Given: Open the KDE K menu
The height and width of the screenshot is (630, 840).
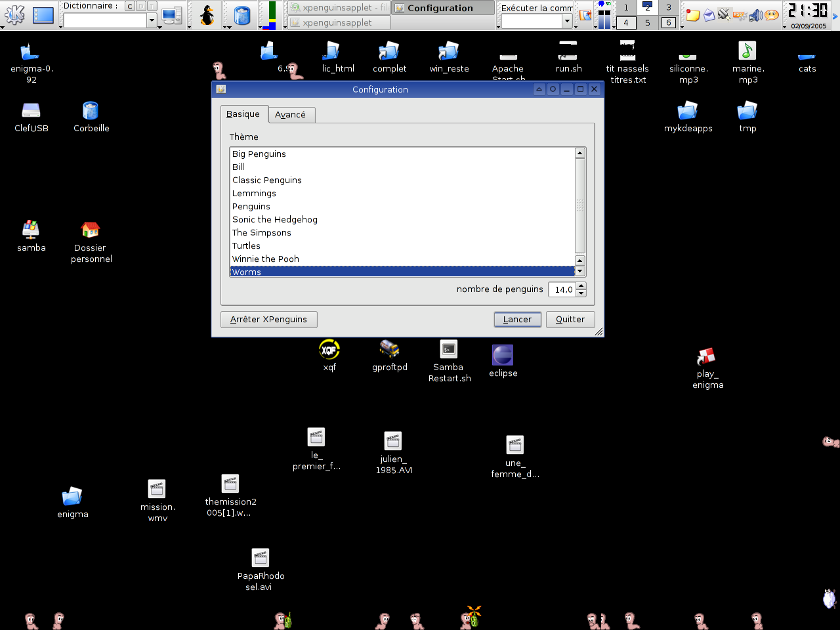Looking at the screenshot, I should coord(14,14).
